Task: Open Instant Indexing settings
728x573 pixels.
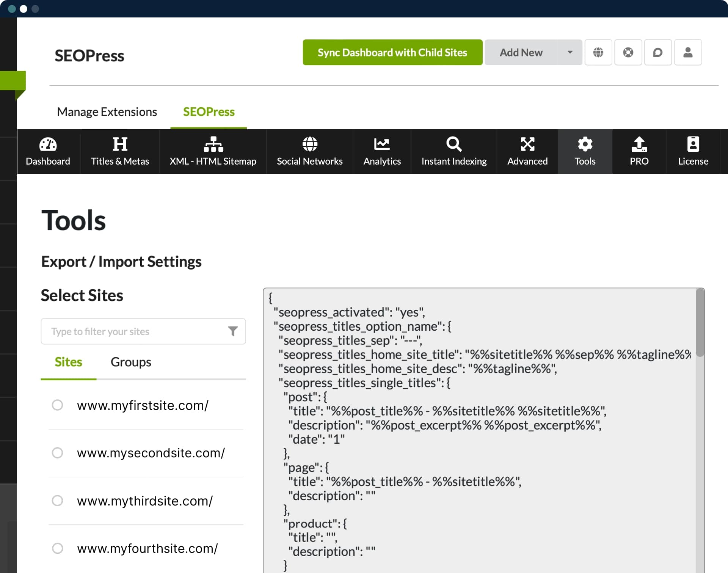Action: [454, 151]
